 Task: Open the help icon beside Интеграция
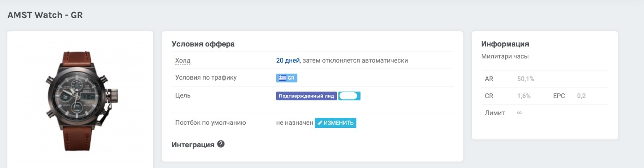click(x=221, y=144)
